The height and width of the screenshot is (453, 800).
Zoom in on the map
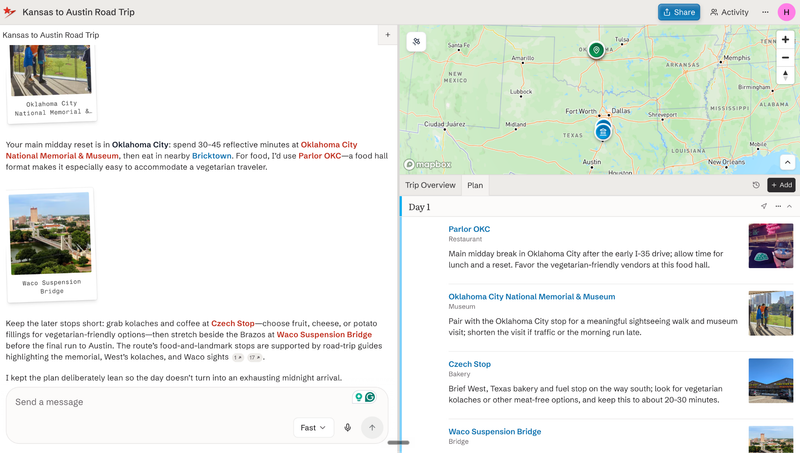point(785,39)
